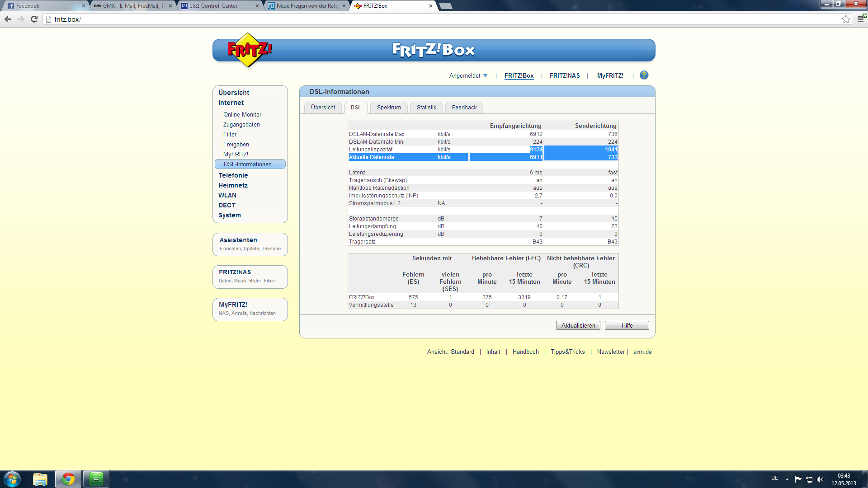Open Online-Monitor in the sidebar

tap(242, 114)
